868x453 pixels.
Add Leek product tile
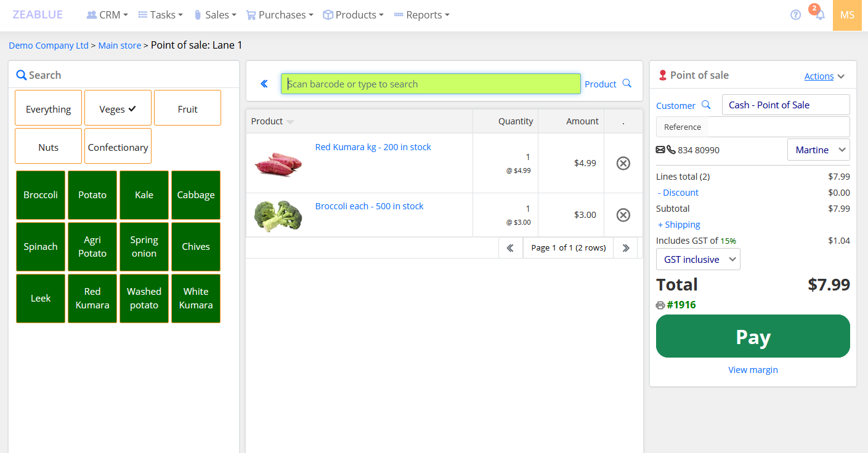point(41,299)
